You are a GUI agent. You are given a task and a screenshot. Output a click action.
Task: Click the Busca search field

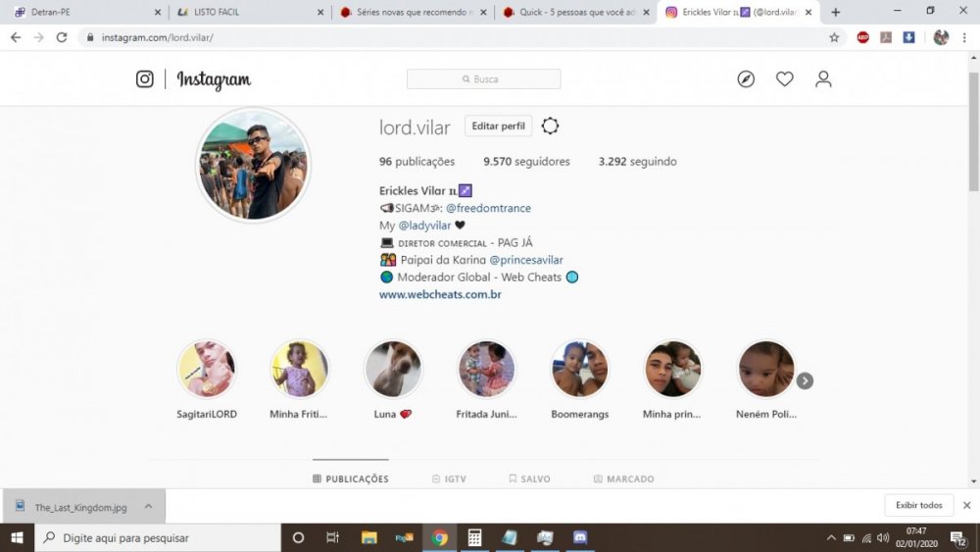pyautogui.click(x=484, y=78)
